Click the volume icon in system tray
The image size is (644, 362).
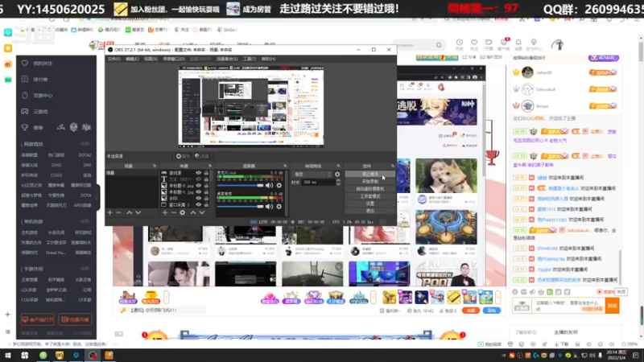(x=592, y=355)
